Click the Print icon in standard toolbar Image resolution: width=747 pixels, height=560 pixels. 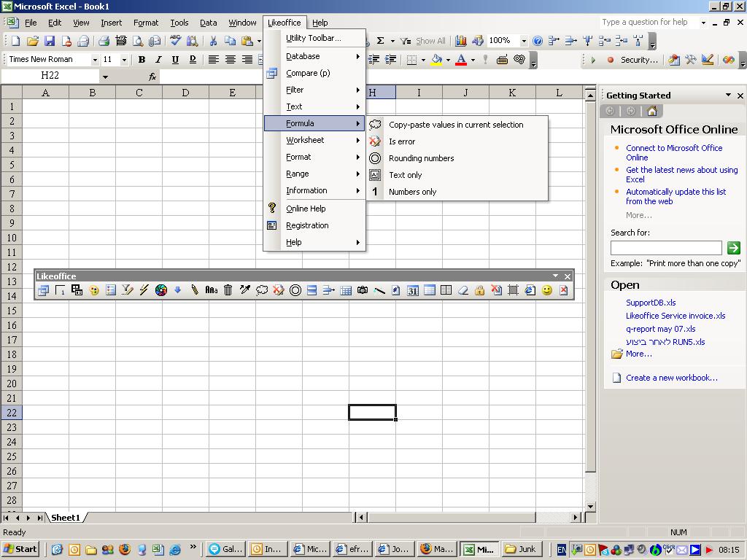coord(104,41)
